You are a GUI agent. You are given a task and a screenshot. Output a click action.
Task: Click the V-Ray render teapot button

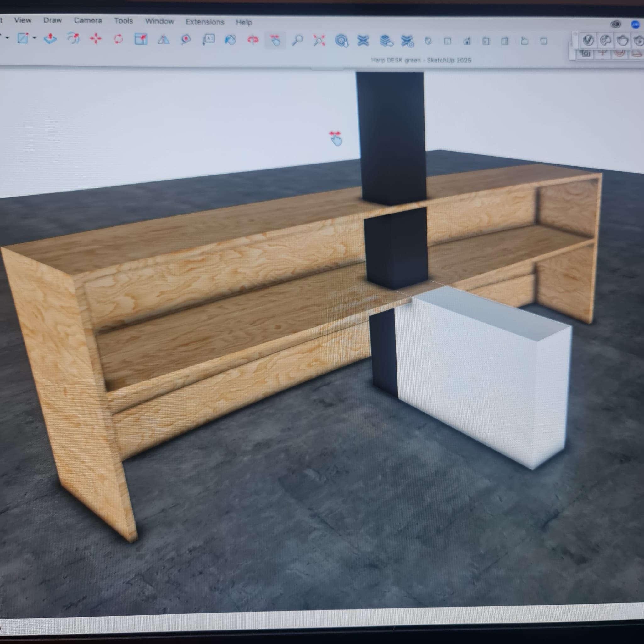pos(623,41)
